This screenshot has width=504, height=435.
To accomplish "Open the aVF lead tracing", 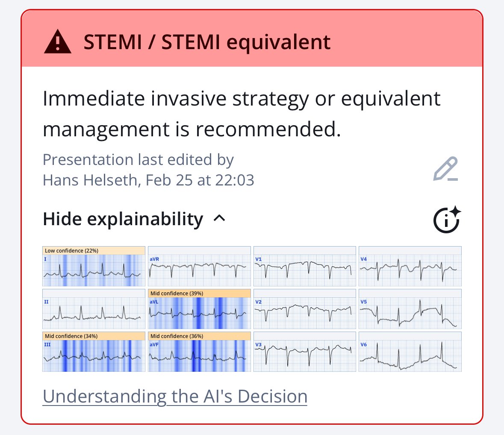I will pyautogui.click(x=199, y=352).
